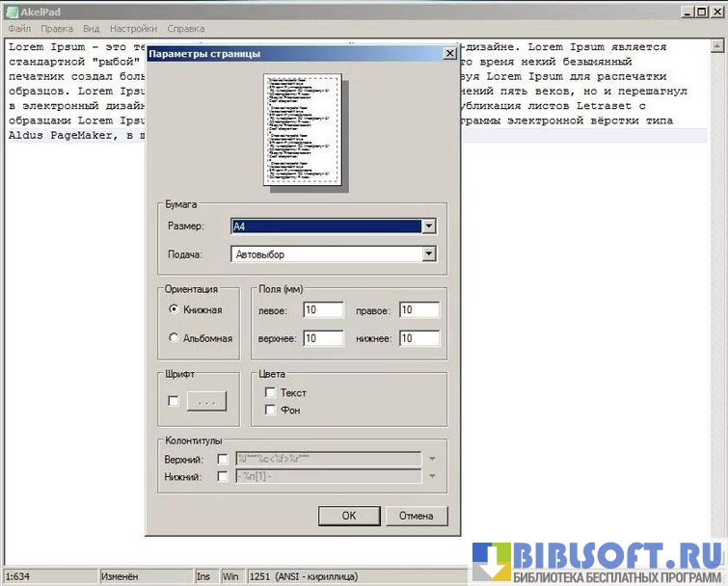Open the Файл menu
Screen dimensions: 728x586
[x=19, y=29]
